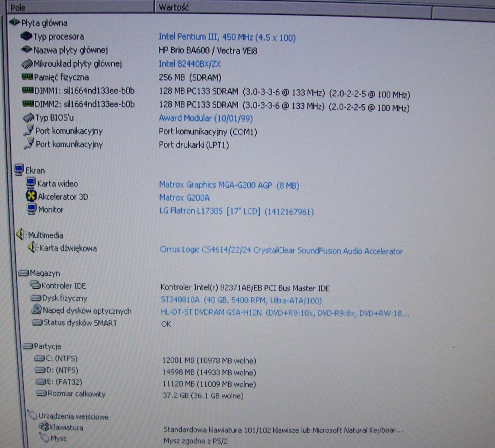Image resolution: width=495 pixels, height=448 pixels.
Task: Select the Typ procesora field label
Action: point(59,37)
